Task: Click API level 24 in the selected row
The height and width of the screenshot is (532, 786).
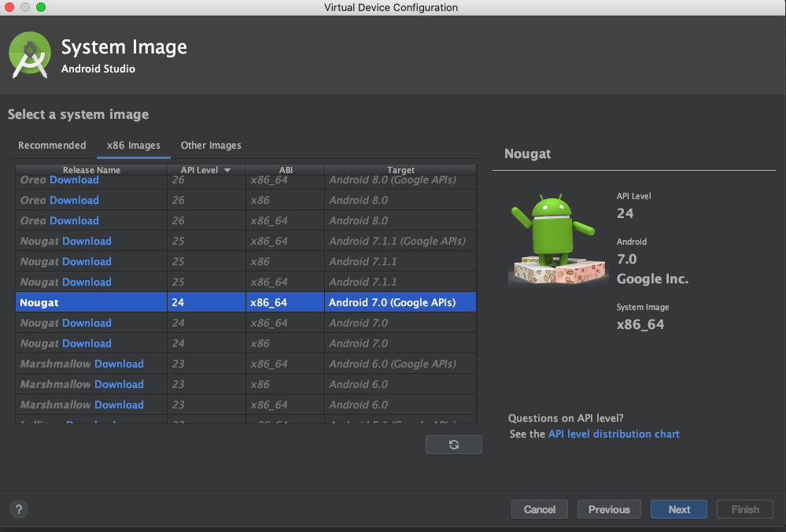Action: [x=206, y=302]
